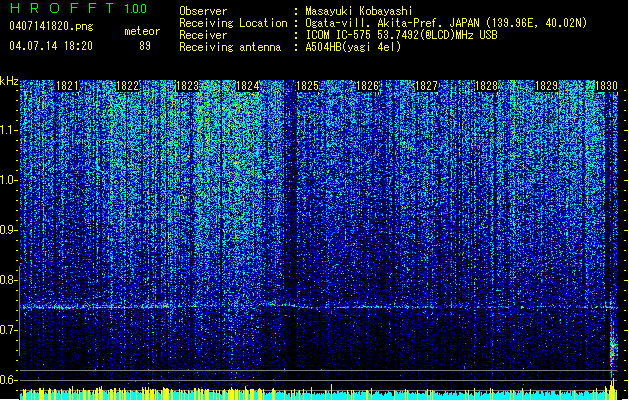Select the 1823 time marker

(x=187, y=86)
